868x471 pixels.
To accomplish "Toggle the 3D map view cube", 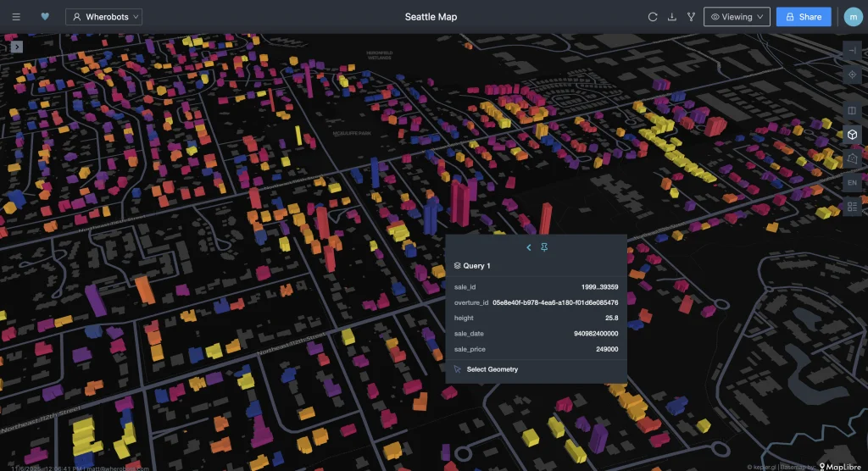I will tap(853, 135).
